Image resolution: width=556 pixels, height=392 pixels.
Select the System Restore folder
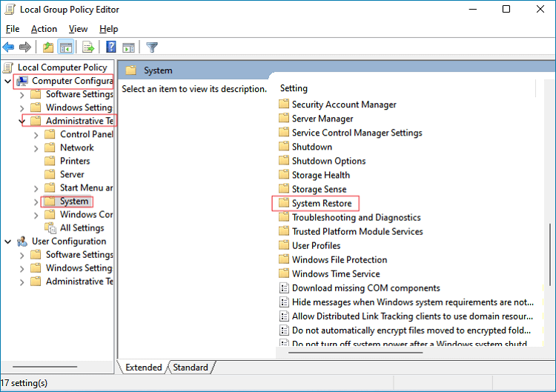click(x=322, y=204)
